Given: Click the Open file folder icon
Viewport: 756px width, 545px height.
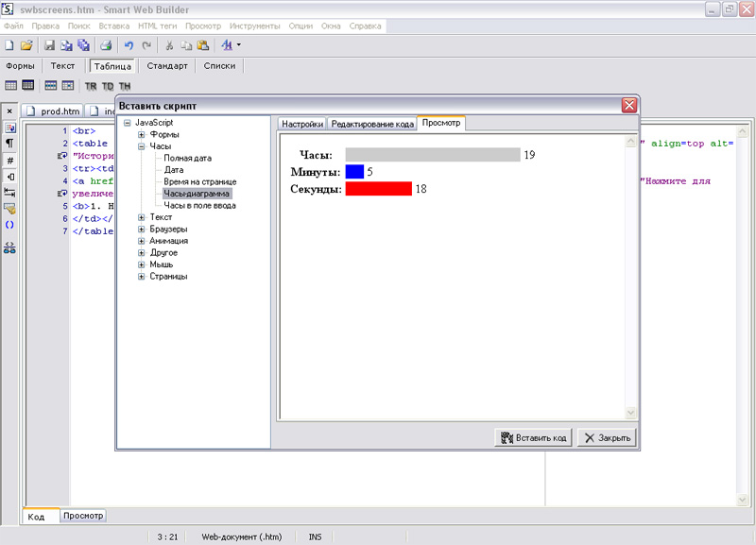Looking at the screenshot, I should point(26,44).
